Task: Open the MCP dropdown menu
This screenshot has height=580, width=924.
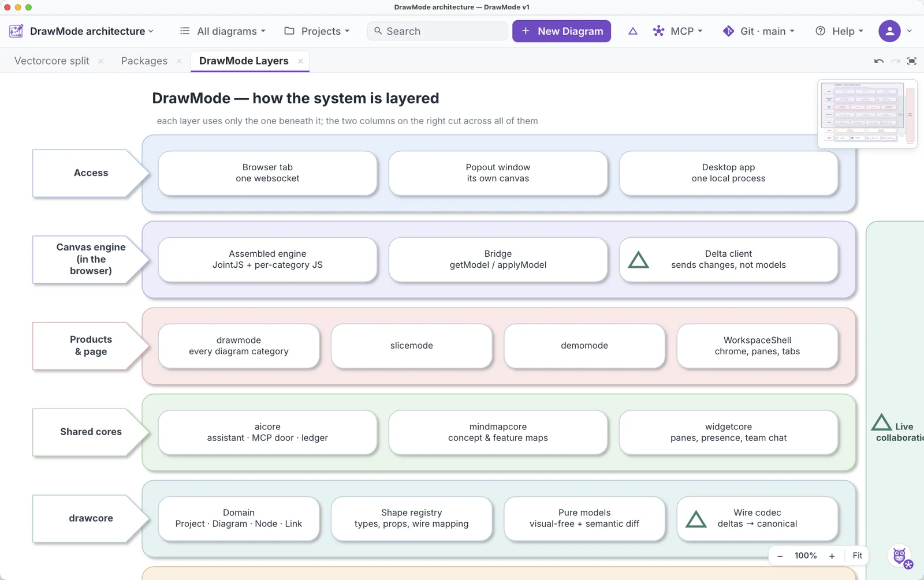Action: pos(678,31)
